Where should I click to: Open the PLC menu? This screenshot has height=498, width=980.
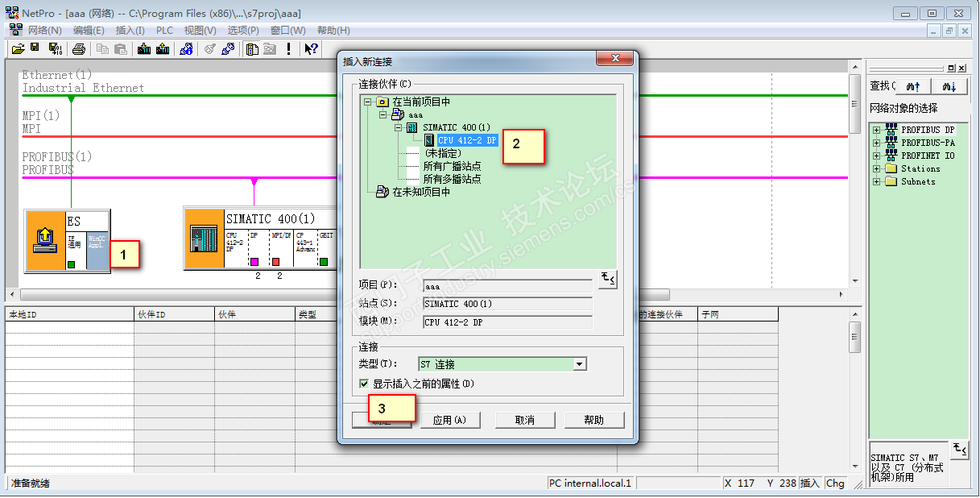pos(164,31)
